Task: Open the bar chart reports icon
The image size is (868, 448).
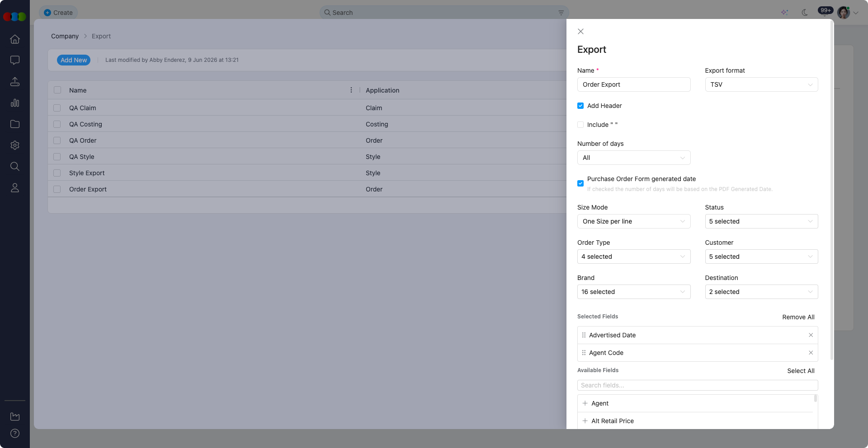Action: click(15, 103)
